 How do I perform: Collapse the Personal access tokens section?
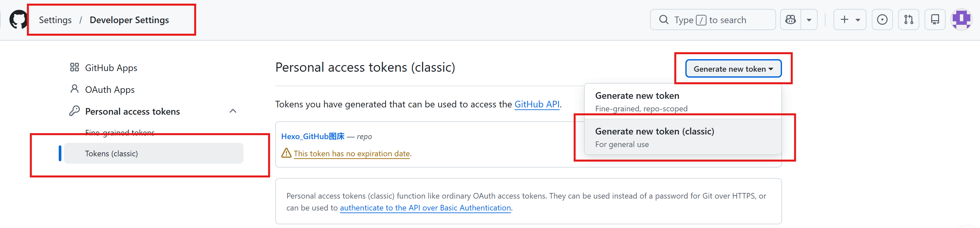tap(233, 111)
